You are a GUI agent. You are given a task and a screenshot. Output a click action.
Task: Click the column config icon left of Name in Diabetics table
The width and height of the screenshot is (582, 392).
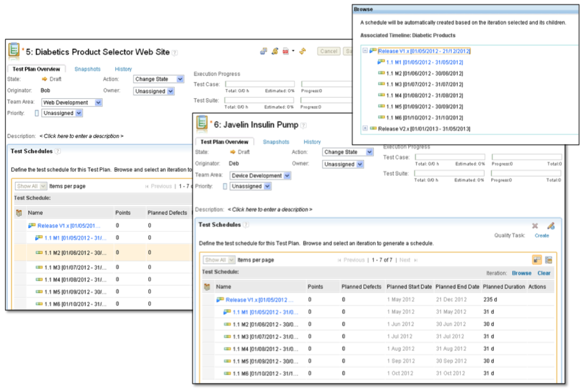coord(19,213)
